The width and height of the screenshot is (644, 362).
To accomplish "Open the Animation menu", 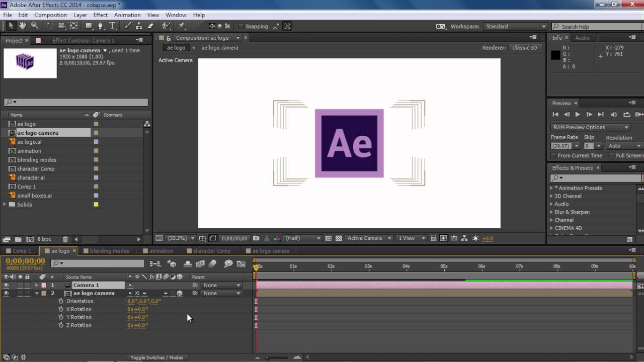I will (127, 15).
